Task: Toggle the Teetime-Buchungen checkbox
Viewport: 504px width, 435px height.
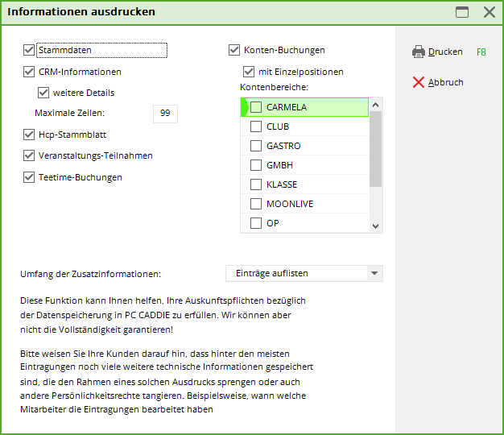Action: pos(30,177)
